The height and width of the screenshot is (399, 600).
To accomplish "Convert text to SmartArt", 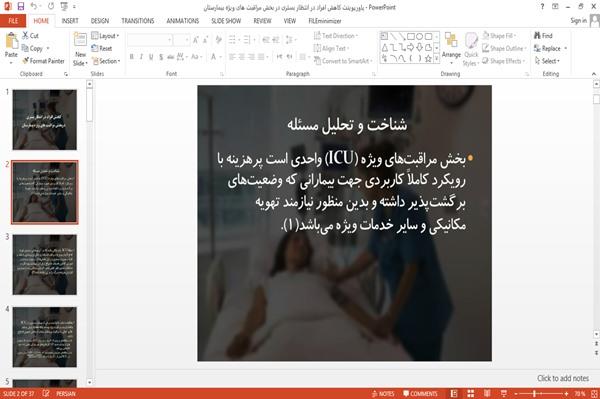I will point(343,61).
